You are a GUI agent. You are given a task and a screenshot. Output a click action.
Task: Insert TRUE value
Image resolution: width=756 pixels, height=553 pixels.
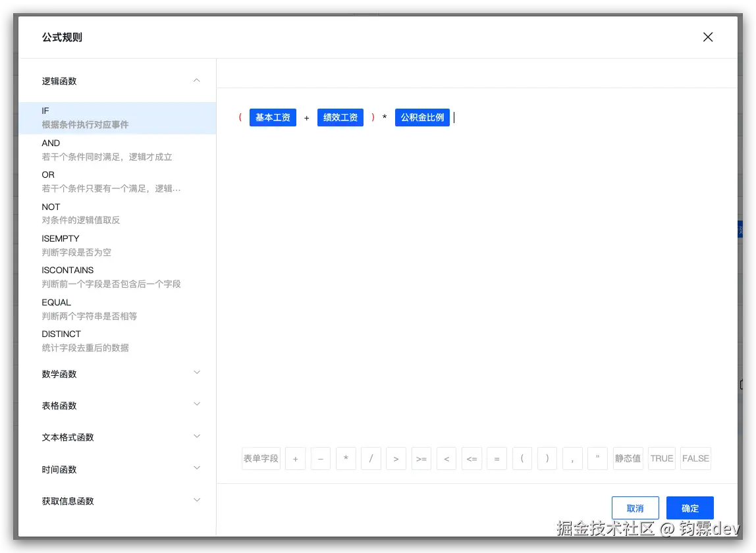coord(661,458)
